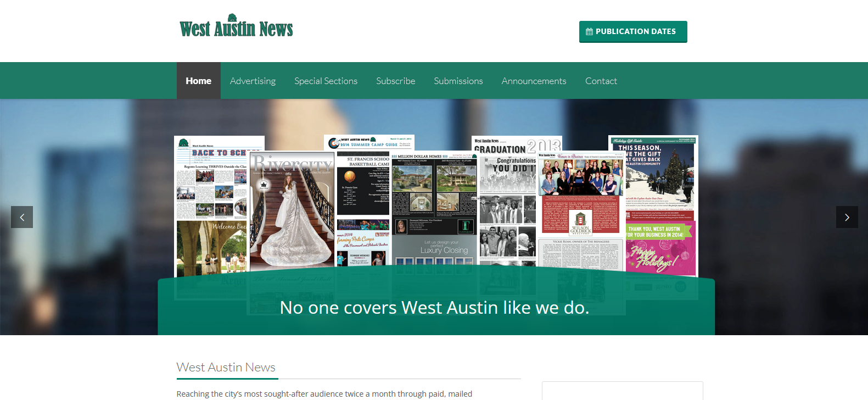Screen dimensions: 868x400
Task: Open the Contact page
Action: 601,81
